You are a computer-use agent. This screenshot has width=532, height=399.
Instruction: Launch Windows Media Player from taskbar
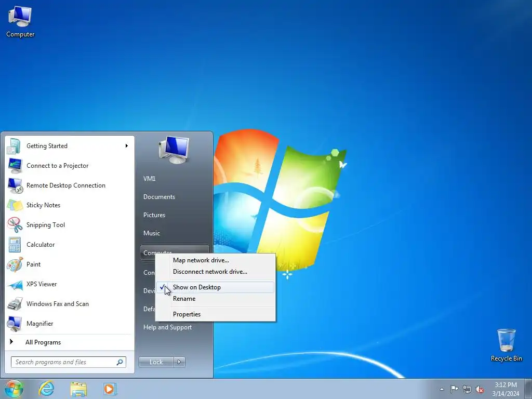coord(110,389)
